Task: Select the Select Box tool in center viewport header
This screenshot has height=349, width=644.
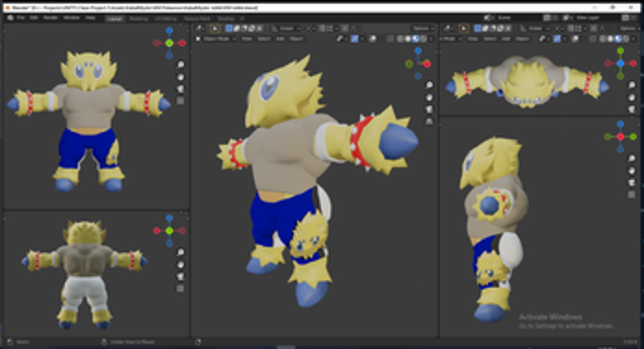Action: pos(215,28)
